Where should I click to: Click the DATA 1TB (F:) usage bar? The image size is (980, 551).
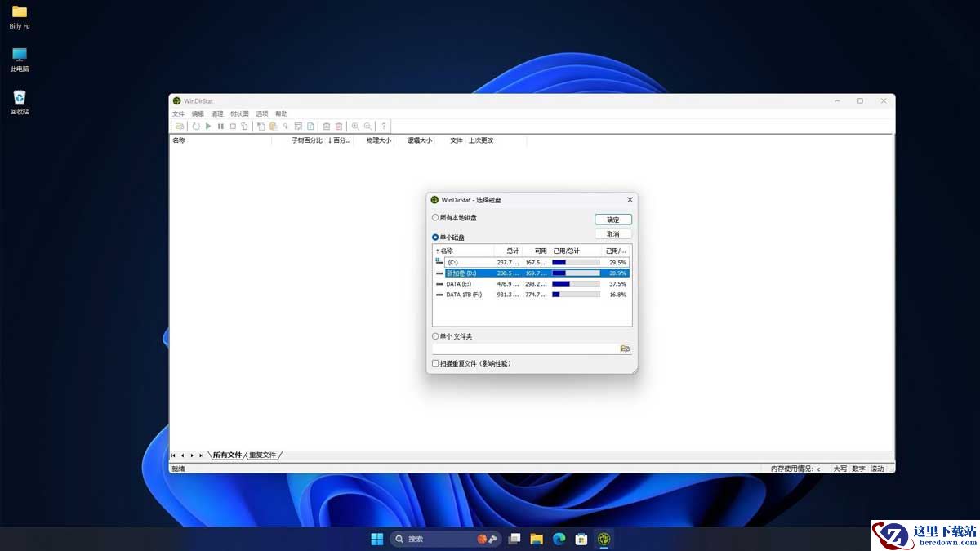tap(576, 294)
